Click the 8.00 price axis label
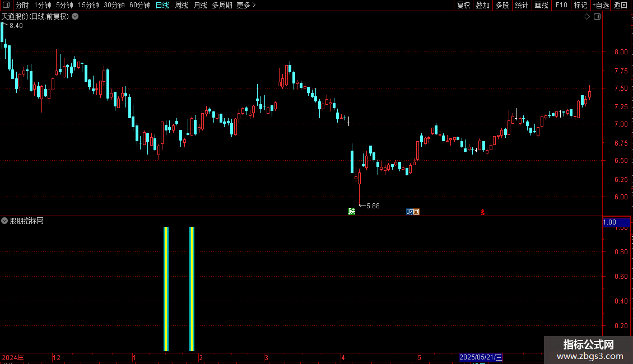 coord(621,52)
